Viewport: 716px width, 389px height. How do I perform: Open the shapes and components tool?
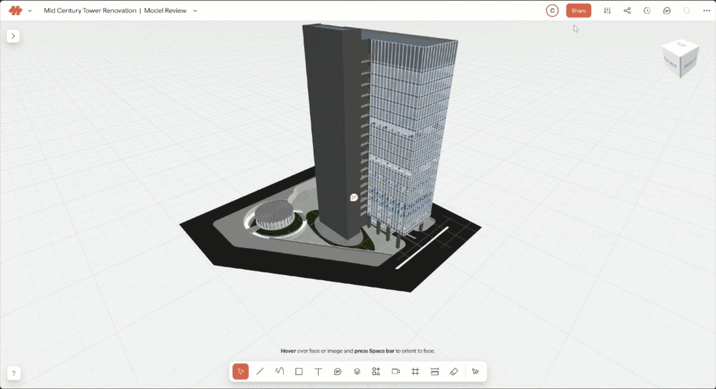[376, 372]
